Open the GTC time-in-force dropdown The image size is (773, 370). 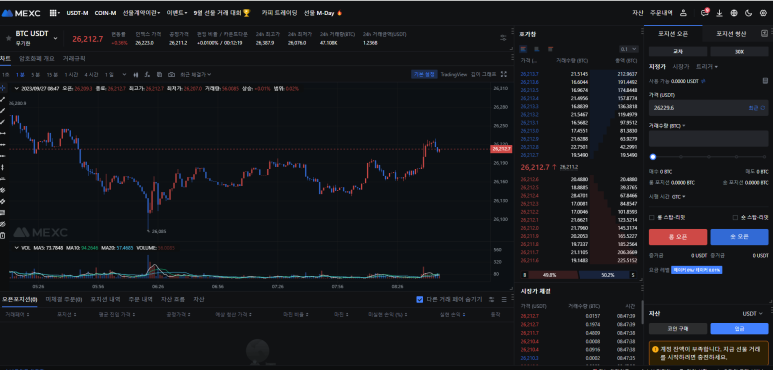click(679, 197)
